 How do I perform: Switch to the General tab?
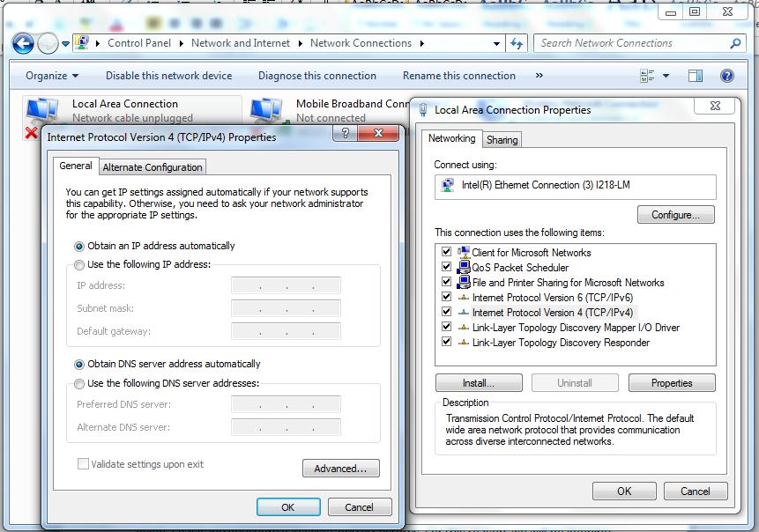(x=76, y=166)
